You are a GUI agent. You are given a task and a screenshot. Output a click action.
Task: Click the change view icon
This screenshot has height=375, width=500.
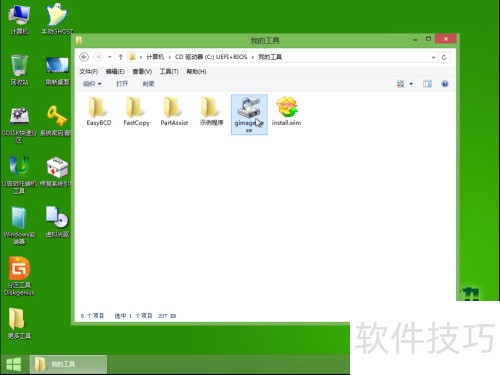[400, 84]
